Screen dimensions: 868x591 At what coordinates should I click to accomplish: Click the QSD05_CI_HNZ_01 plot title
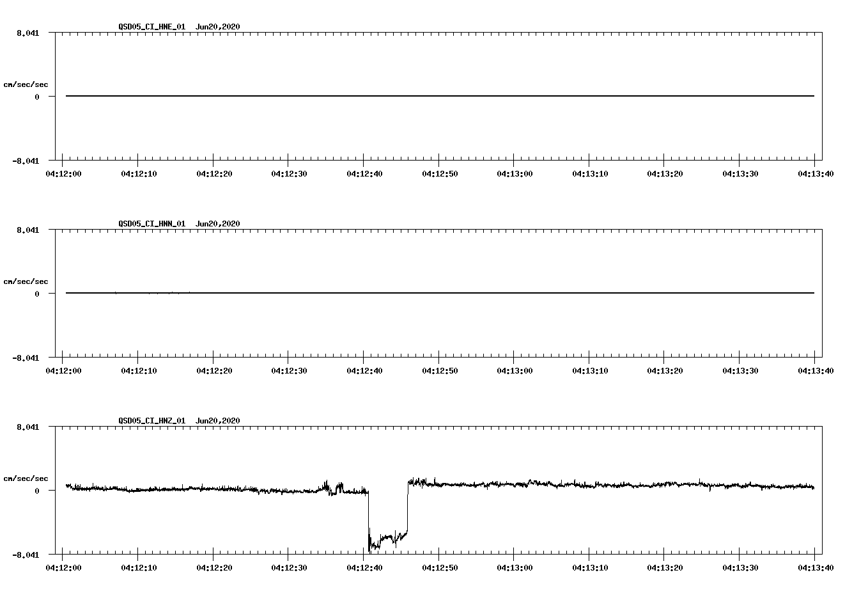[x=179, y=421]
